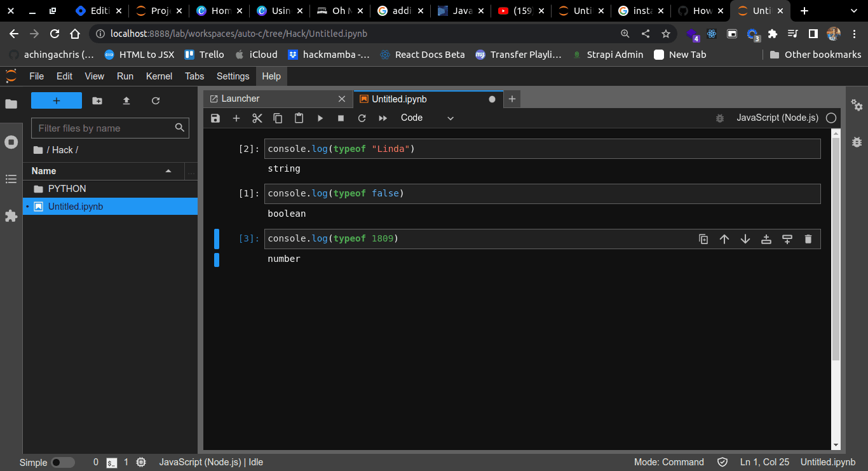Screen dimensions: 868x471
Task: Open the Table of Contents sidebar
Action: point(11,179)
